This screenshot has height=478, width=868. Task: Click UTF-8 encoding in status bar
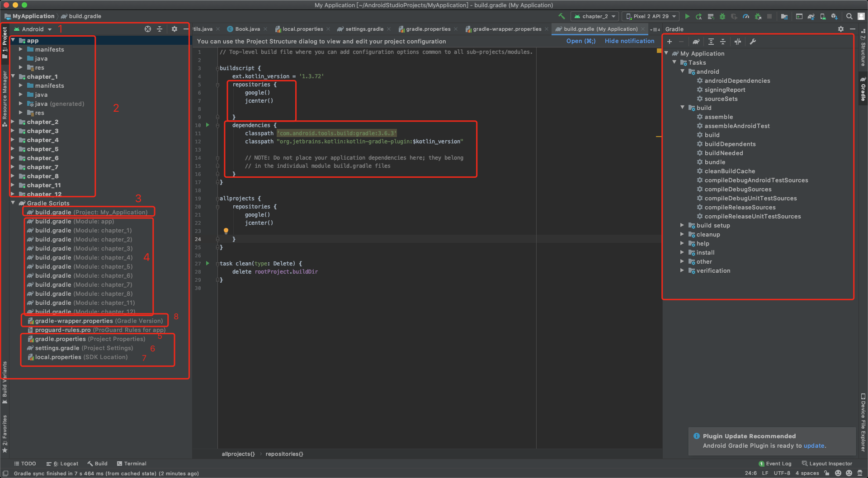(782, 473)
